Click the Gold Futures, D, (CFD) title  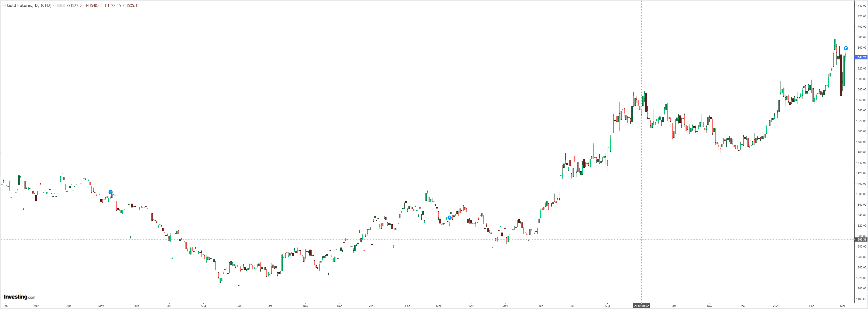click(x=29, y=6)
